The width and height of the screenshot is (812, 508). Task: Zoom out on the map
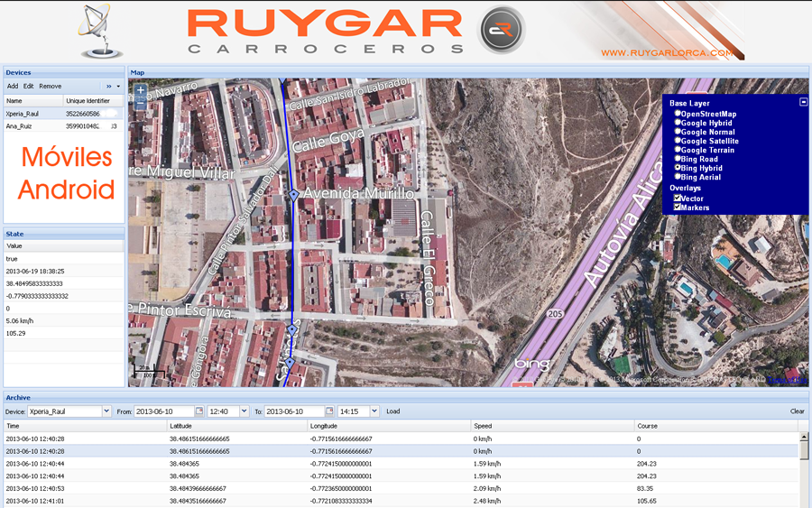[x=141, y=104]
